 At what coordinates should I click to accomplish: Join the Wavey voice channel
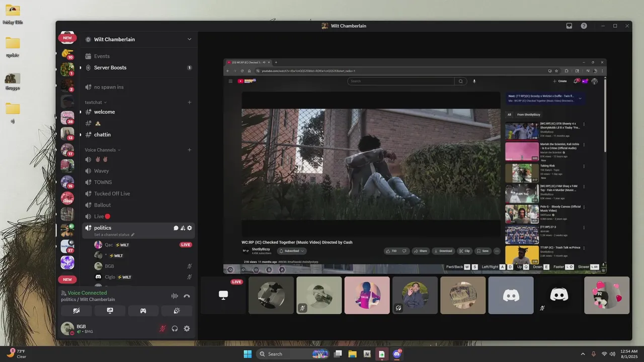coord(139,171)
